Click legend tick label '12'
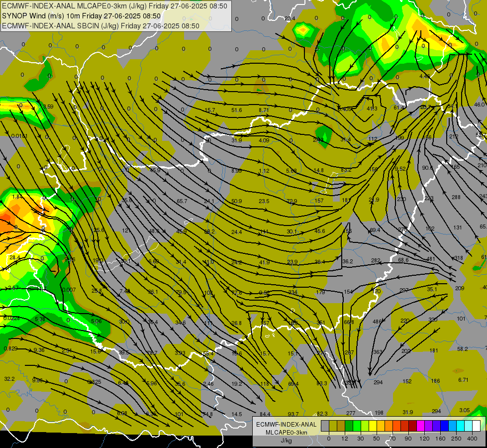Image resolution: width=487 pixels, height=448 pixels. 345,439
